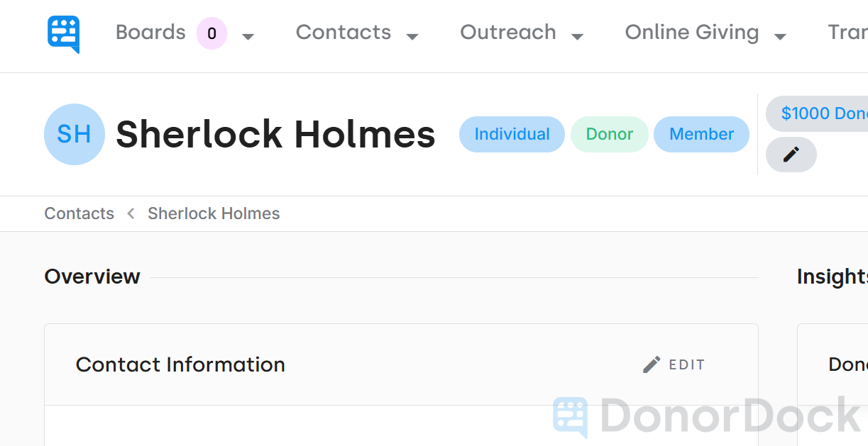Click the DonorDock logo icon
Screen dimensions: 868x446
[62, 33]
